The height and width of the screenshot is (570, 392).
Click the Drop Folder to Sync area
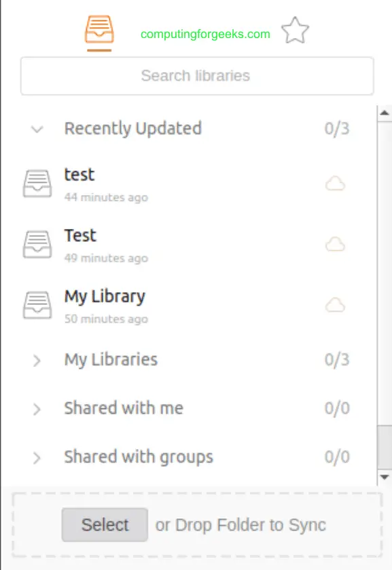197,524
